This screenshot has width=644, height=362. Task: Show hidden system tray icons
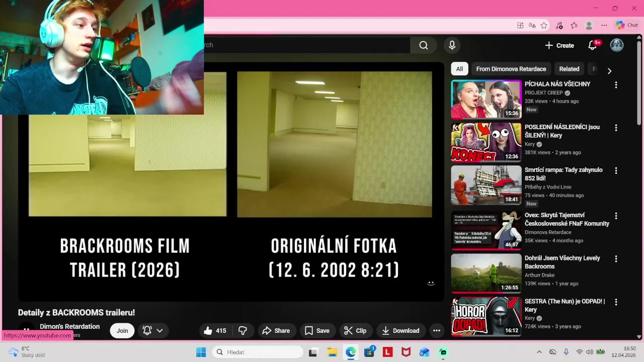pos(539,352)
